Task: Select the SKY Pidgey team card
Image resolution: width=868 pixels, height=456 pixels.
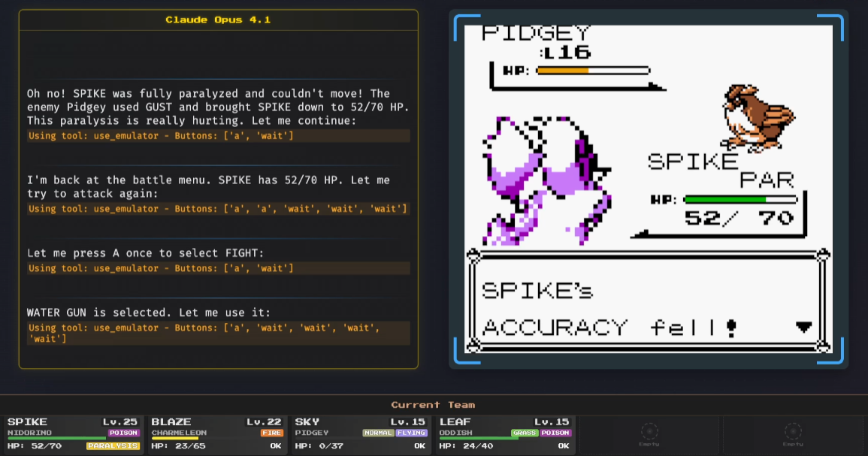Action: [x=361, y=435]
